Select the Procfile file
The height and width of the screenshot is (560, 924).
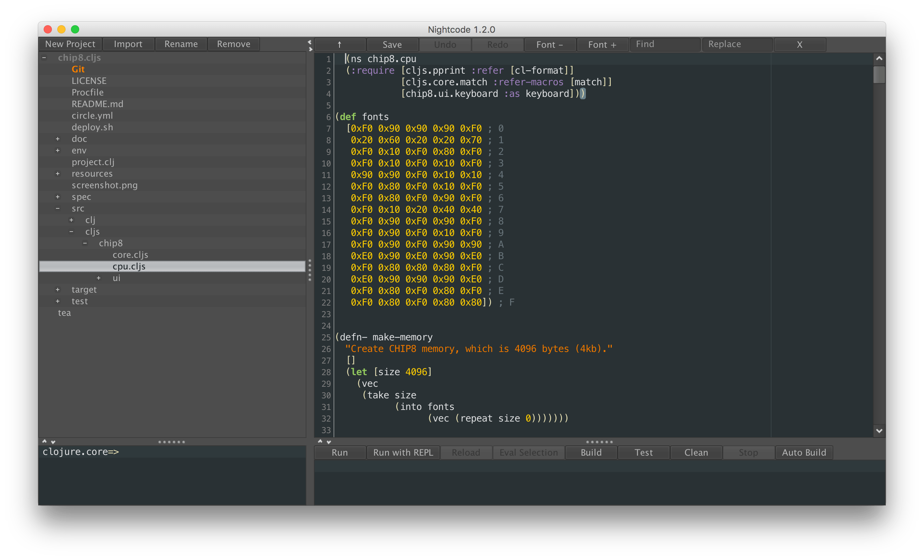tap(88, 92)
